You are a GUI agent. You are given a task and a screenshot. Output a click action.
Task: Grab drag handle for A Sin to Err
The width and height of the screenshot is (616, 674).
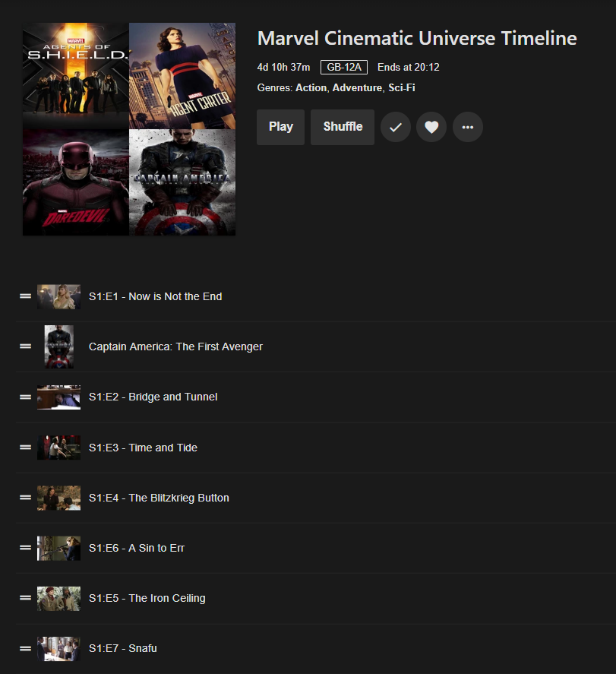click(x=25, y=548)
